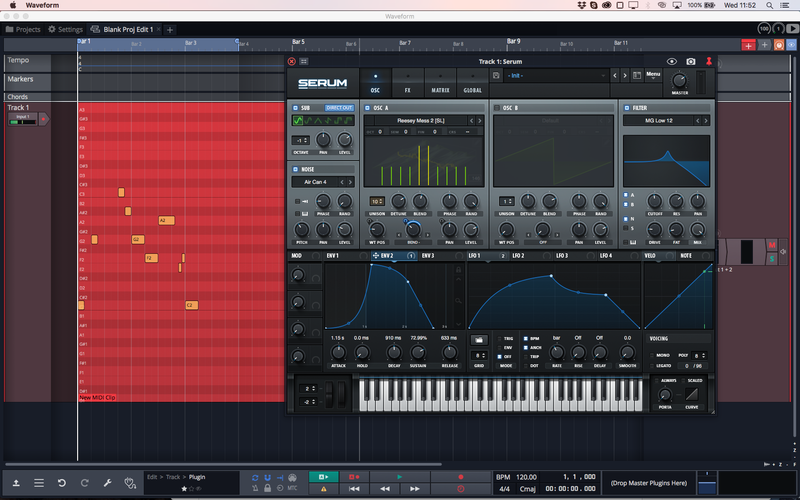The image size is (800, 500).
Task: Click the POLY voice count stepper
Action: (x=698, y=356)
